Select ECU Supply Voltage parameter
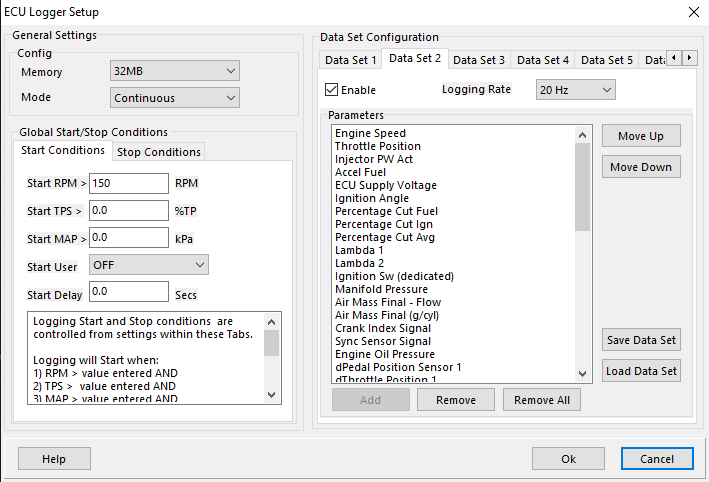Screen dimensions: 709x482 386,185
